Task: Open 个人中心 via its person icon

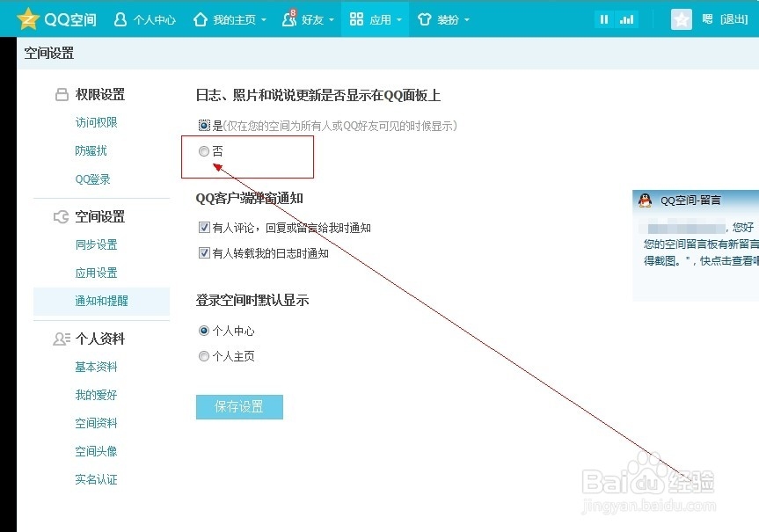Action: [122, 18]
